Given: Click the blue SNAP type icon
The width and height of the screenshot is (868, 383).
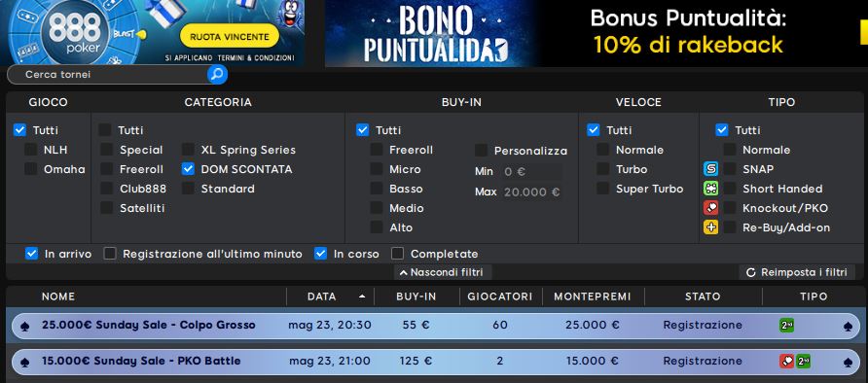Looking at the screenshot, I should (x=710, y=169).
